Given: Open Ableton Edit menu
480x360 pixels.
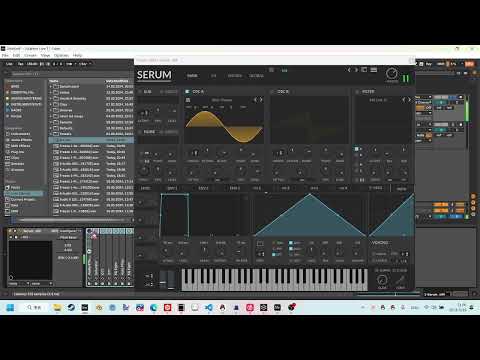Looking at the screenshot, I should point(16,55).
